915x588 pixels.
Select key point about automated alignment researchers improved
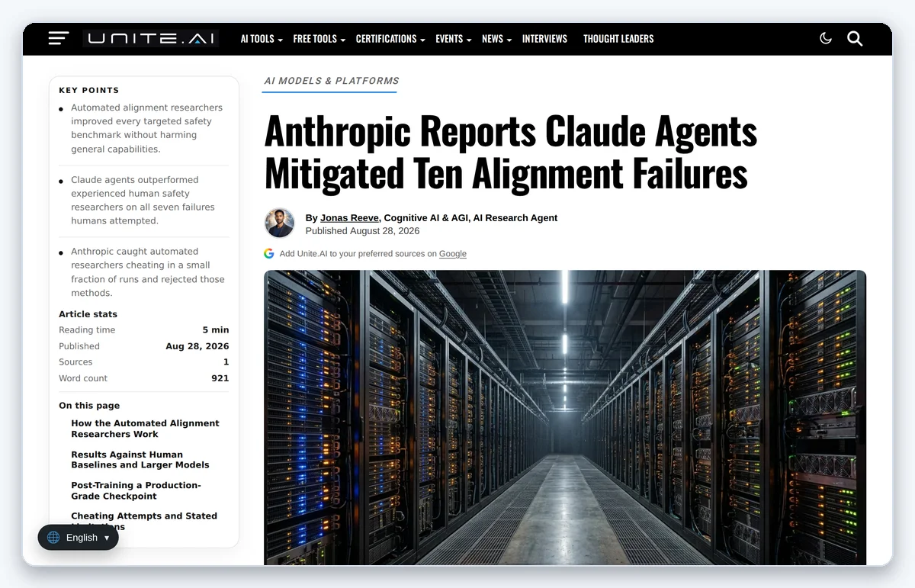coord(146,128)
